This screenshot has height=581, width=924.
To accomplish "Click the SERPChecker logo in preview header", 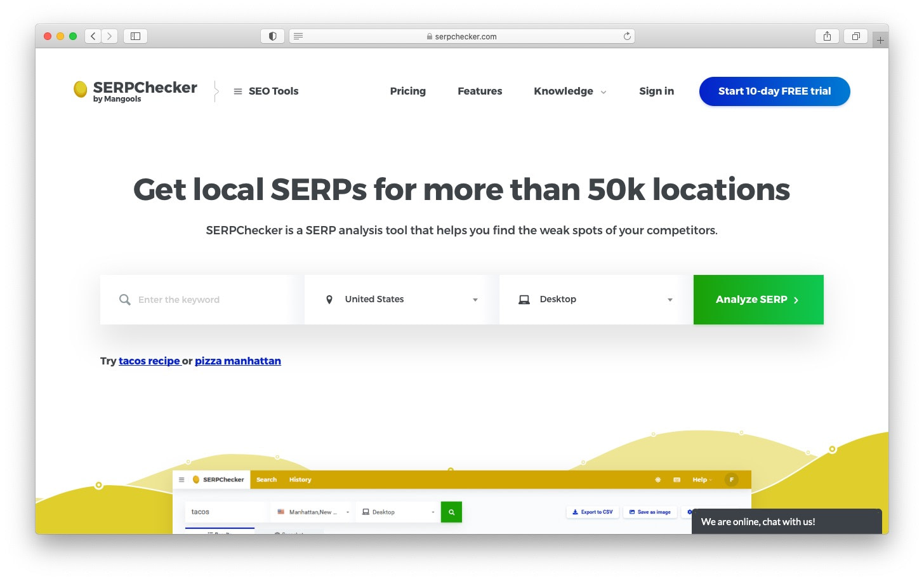I will pos(218,479).
